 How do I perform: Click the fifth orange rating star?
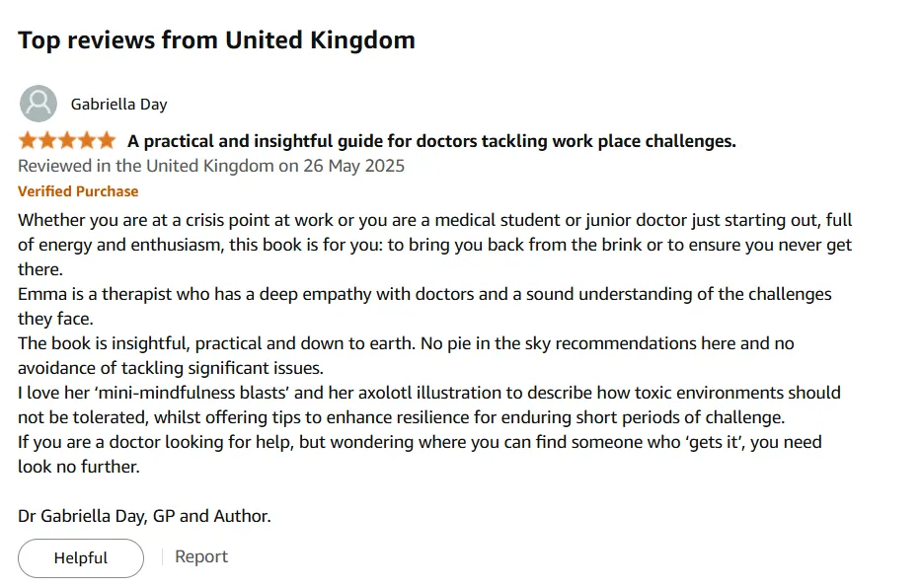[106, 141]
